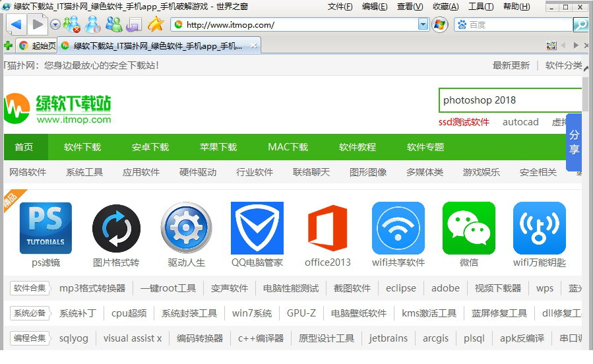Image resolution: width=593 pixels, height=364 pixels.
Task: Open 软件教程 in the navigation bar
Action: [358, 147]
